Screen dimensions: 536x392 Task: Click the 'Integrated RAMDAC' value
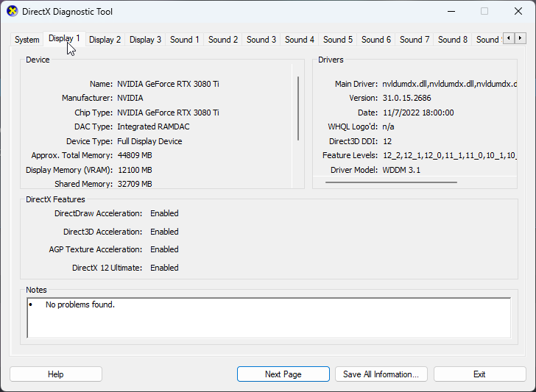pyautogui.click(x=153, y=126)
